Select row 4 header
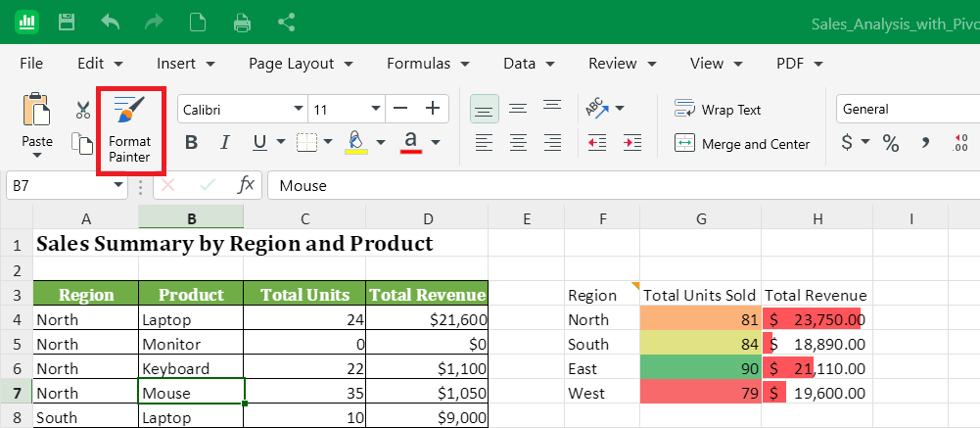980x428 pixels. click(17, 319)
